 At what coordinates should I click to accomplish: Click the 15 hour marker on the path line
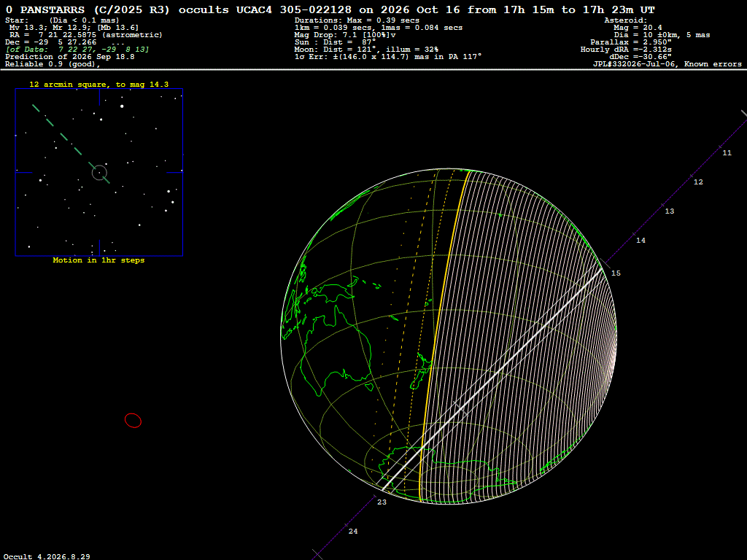point(616,273)
